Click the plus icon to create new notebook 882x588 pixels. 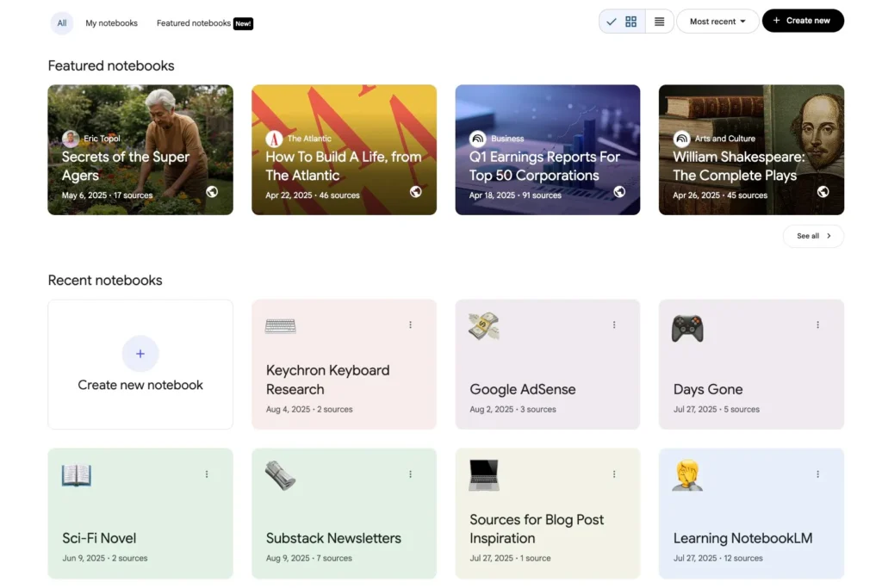[x=140, y=354]
